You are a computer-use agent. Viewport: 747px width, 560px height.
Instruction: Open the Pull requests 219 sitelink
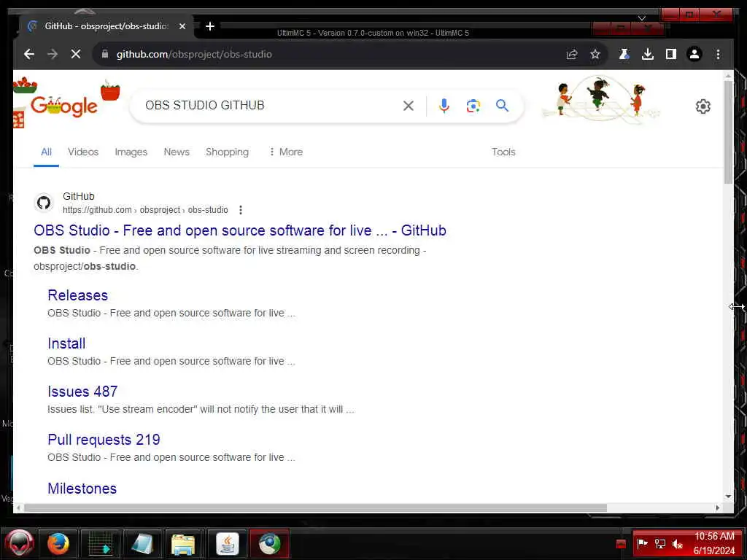point(104,440)
